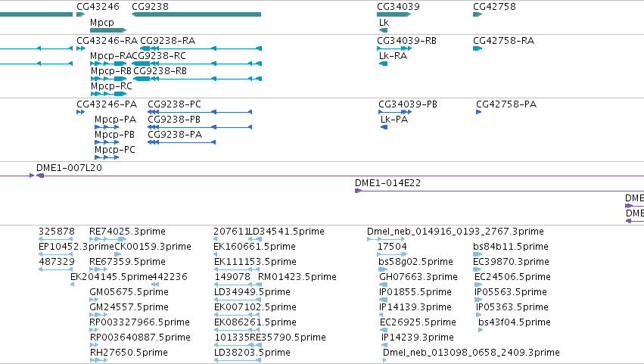Viewport: 644px width, 364px height.
Task: Select BAC clone DME1-007L20
Action: [69, 168]
